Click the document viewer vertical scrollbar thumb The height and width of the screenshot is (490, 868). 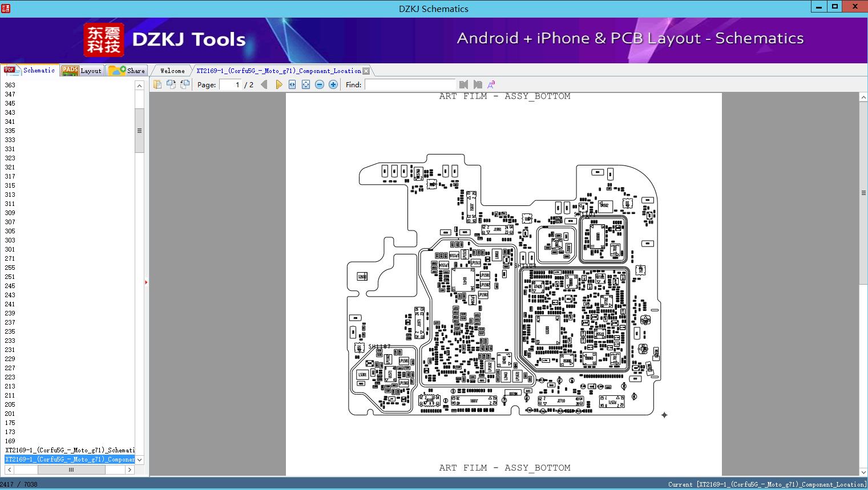coord(863,193)
